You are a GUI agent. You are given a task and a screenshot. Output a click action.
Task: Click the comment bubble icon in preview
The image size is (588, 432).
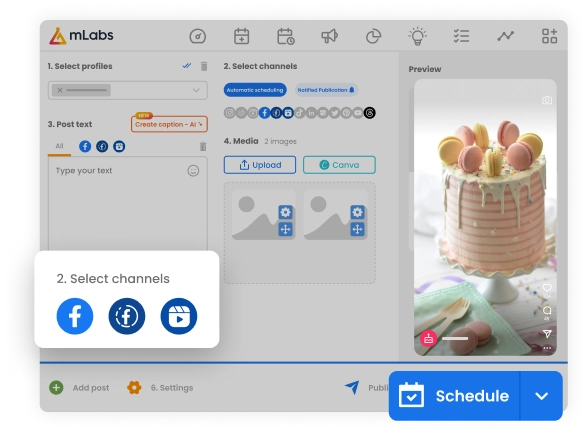[547, 310]
